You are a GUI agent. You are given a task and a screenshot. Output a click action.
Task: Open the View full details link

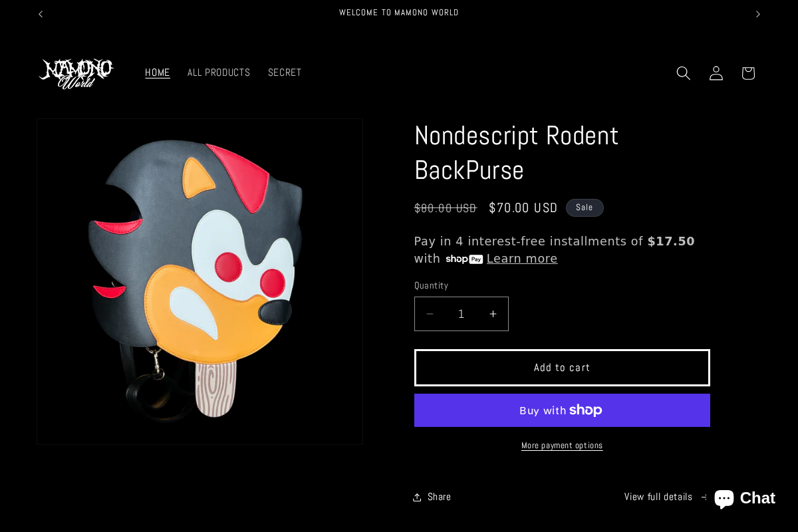(658, 497)
